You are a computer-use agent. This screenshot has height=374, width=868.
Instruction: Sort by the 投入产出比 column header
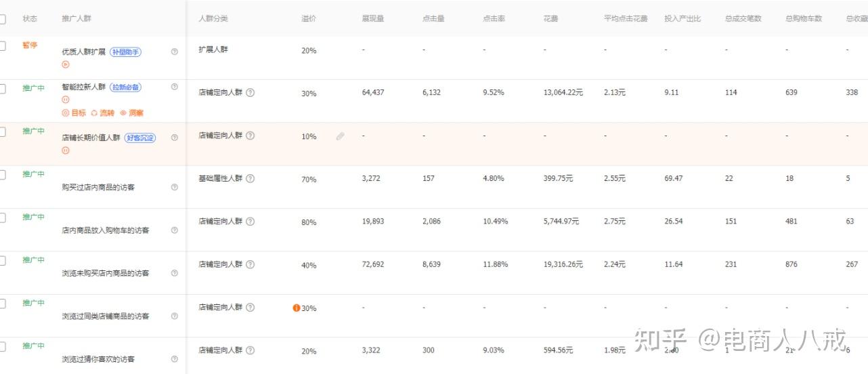click(678, 19)
